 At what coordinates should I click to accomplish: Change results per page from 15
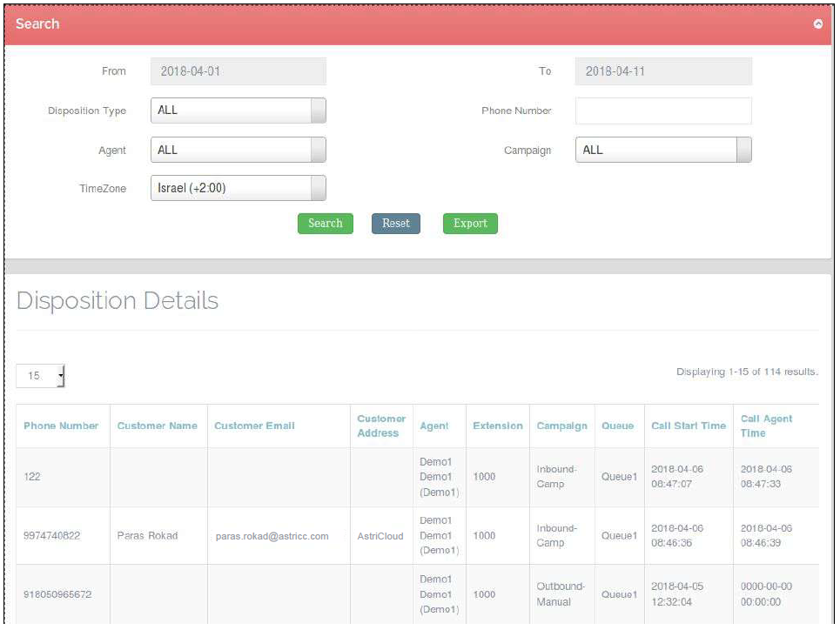pyautogui.click(x=39, y=375)
